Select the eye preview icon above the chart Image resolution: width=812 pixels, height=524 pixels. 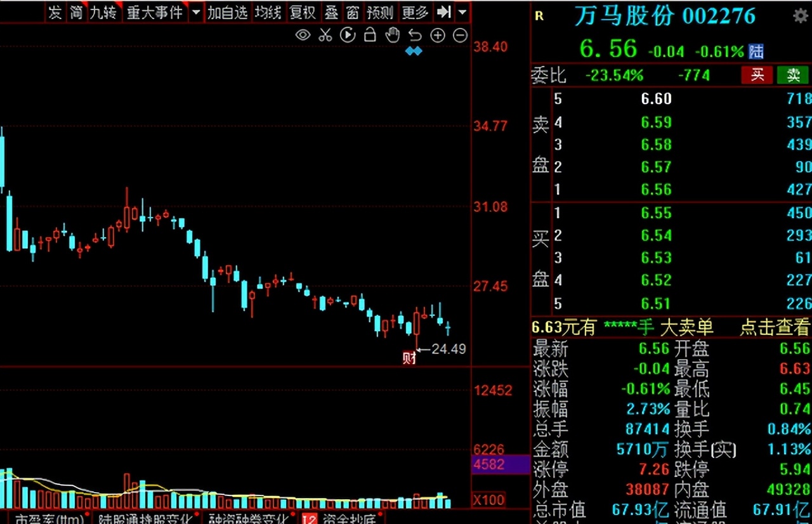303,36
